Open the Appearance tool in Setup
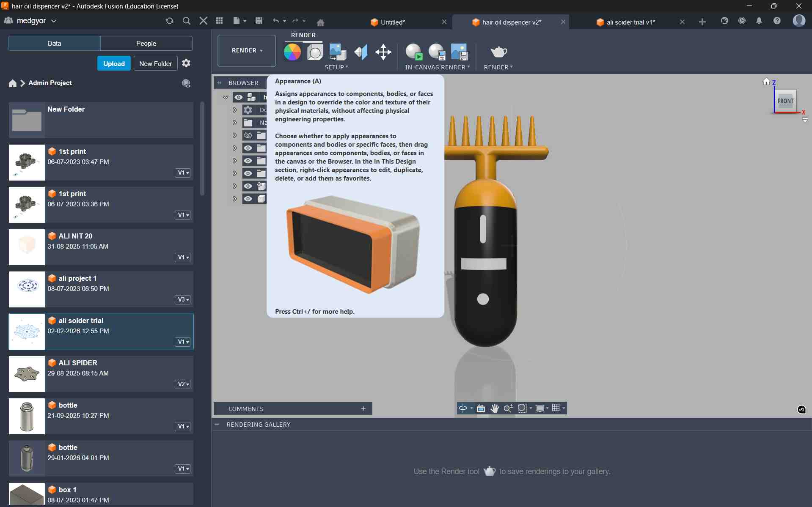Viewport: 812px width, 507px height. 292,52
